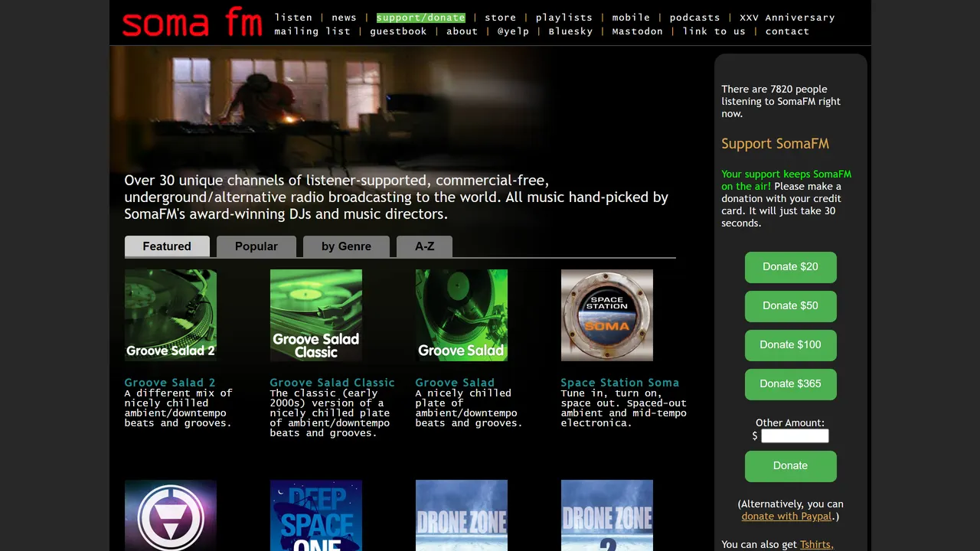Open the first Drone Zone channel artwork
The width and height of the screenshot is (980, 551).
(462, 515)
